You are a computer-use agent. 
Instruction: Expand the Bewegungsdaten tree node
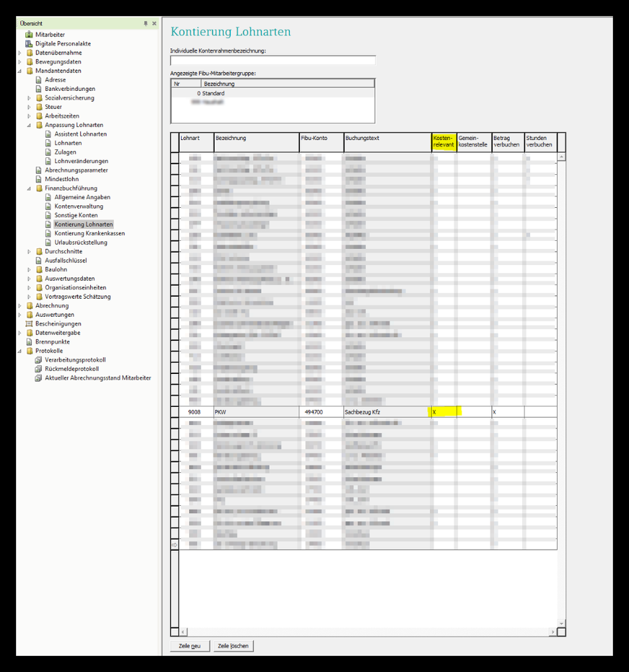click(x=20, y=62)
